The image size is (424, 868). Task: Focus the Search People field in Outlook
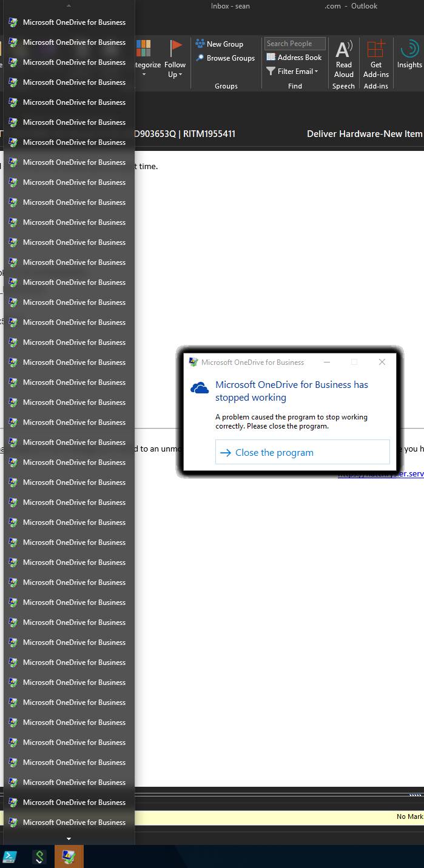point(295,44)
